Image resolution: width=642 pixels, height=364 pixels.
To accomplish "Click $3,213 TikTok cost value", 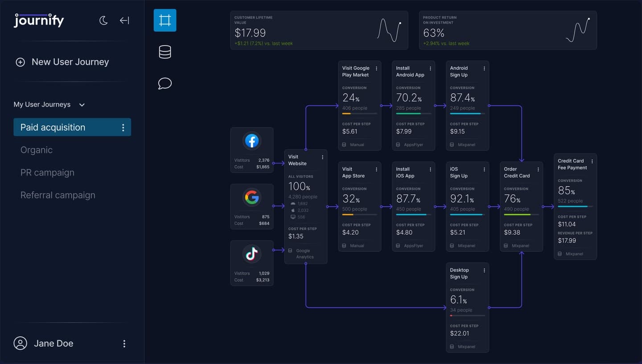I will point(263,280).
